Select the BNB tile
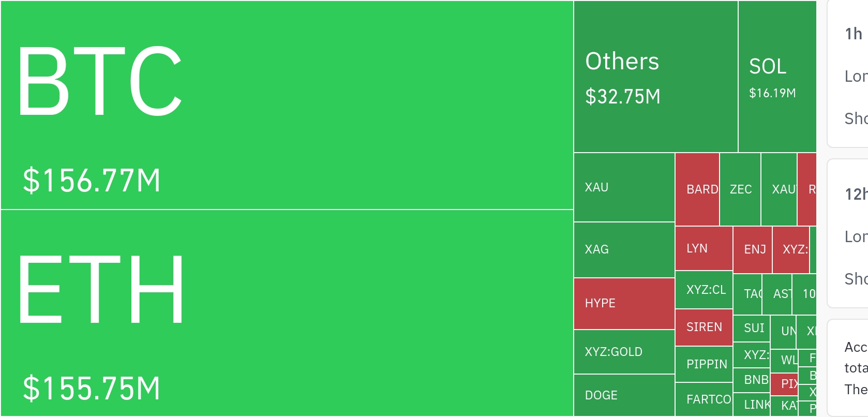This screenshot has width=868, height=417. point(752,380)
